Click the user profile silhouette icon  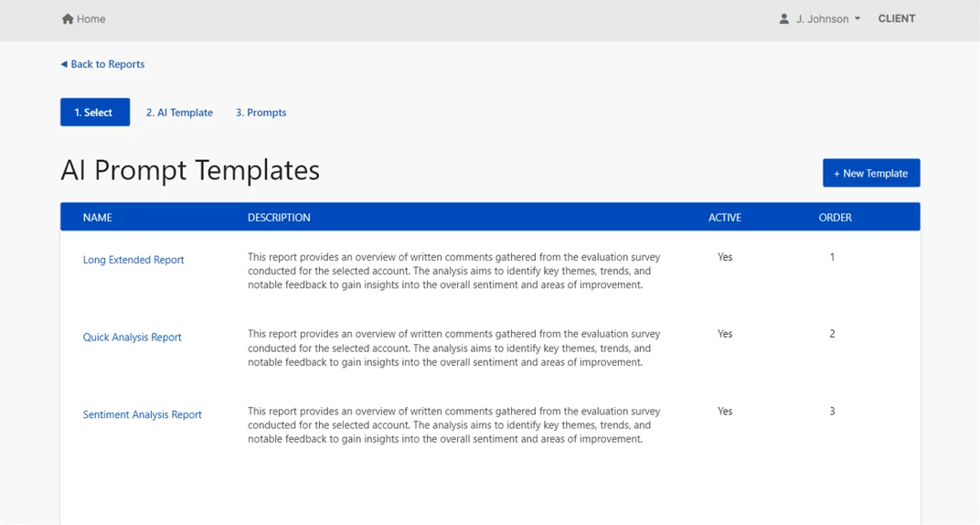pos(784,19)
